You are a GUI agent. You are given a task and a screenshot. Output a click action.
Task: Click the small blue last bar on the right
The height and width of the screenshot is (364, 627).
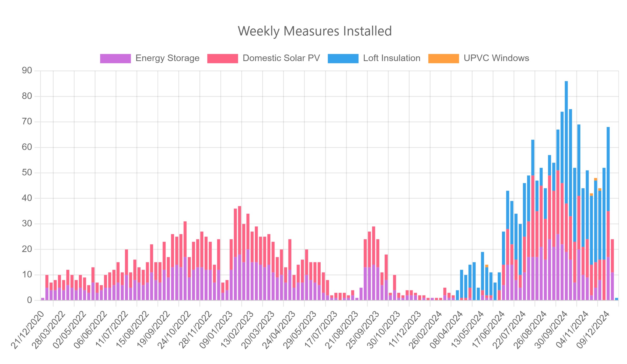point(617,299)
